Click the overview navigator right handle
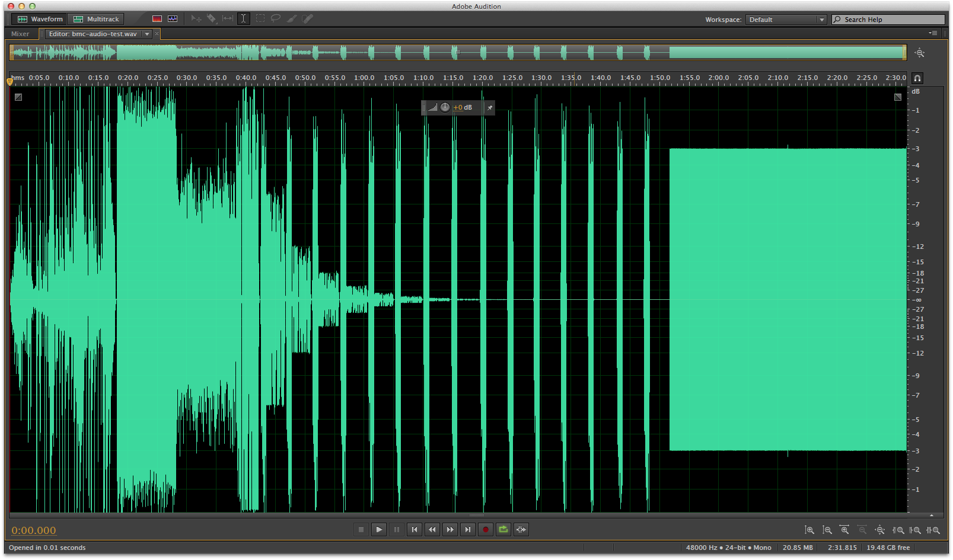The width and height of the screenshot is (953, 560). (x=904, y=53)
